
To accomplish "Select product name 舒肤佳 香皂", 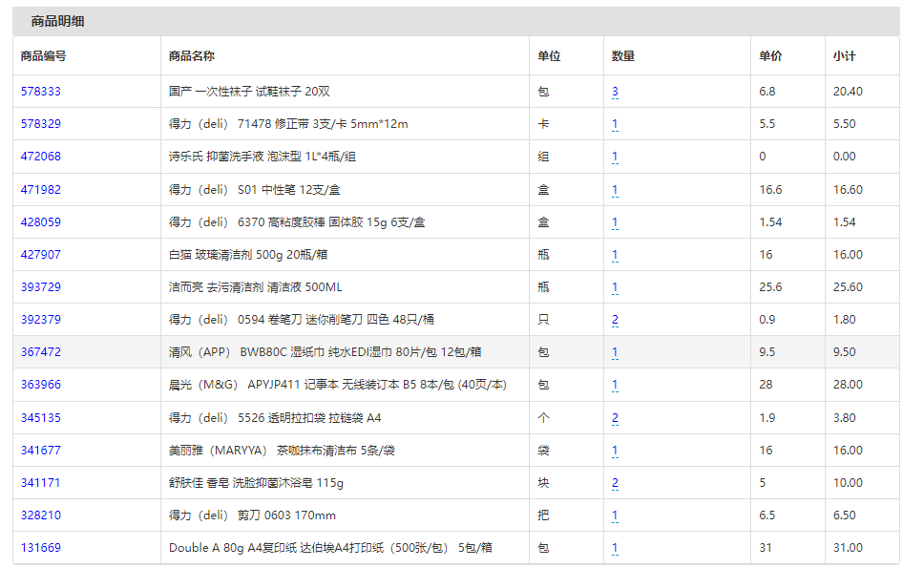I will tap(256, 483).
